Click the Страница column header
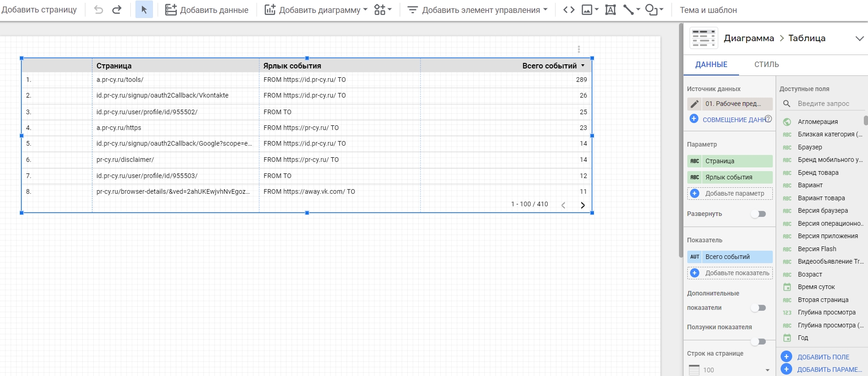The image size is (868, 376). click(x=114, y=66)
